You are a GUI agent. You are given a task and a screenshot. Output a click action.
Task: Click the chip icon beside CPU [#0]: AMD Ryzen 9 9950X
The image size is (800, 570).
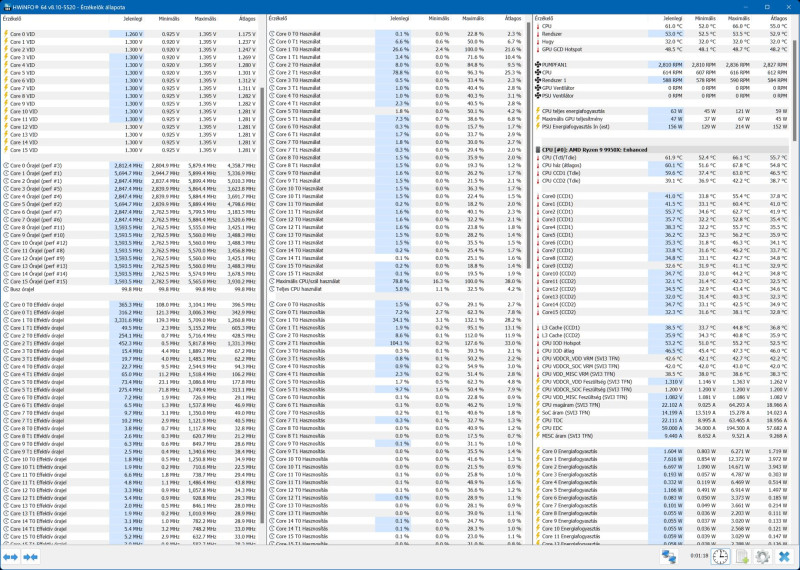(x=538, y=150)
